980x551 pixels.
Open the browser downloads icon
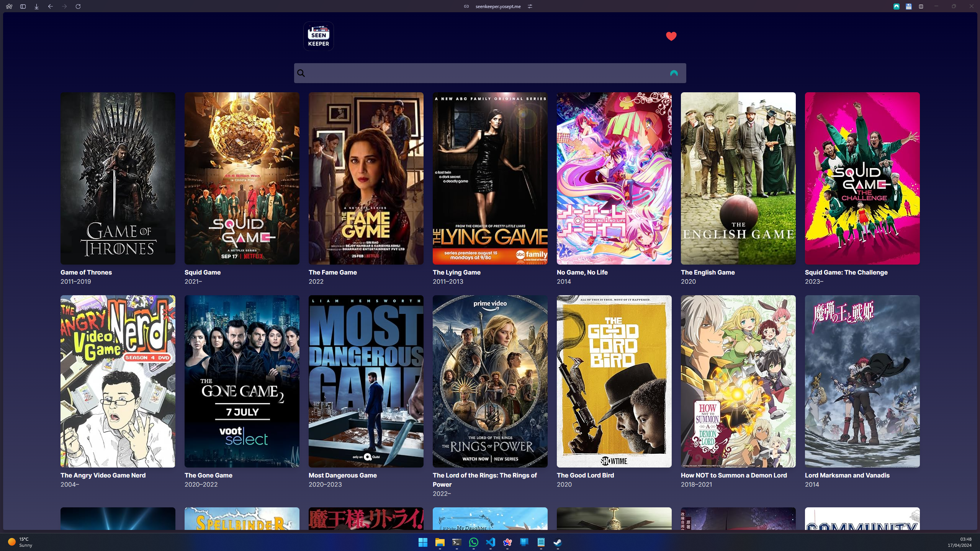click(37, 6)
